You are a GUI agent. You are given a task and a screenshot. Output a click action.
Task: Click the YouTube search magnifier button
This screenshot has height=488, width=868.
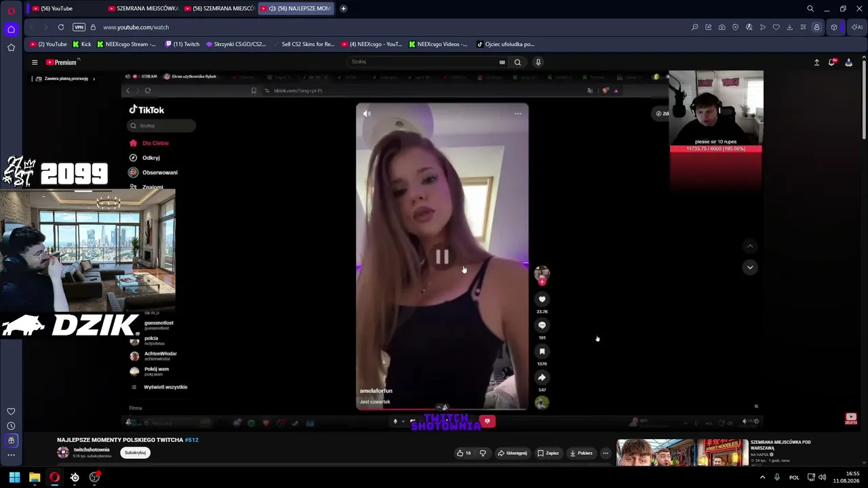pos(517,62)
